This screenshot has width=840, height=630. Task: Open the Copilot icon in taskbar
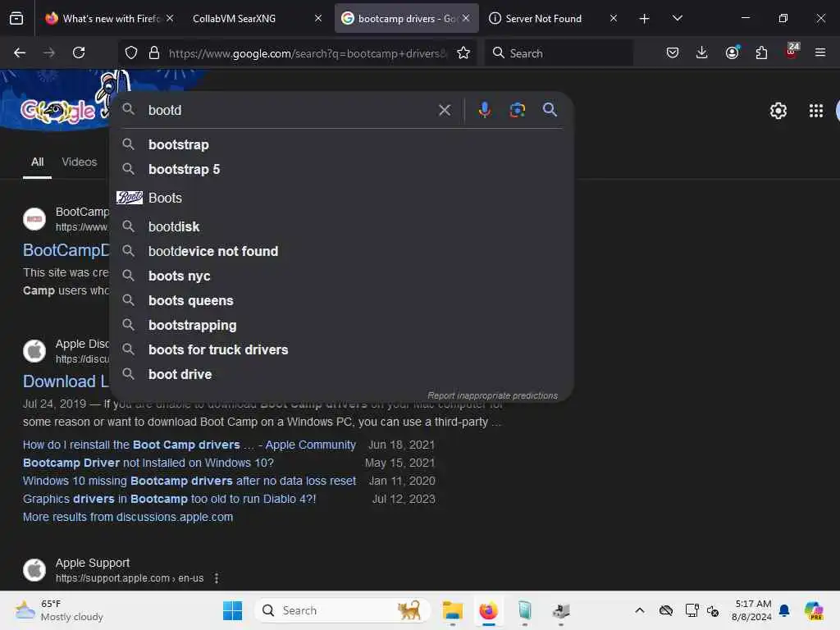click(x=814, y=610)
